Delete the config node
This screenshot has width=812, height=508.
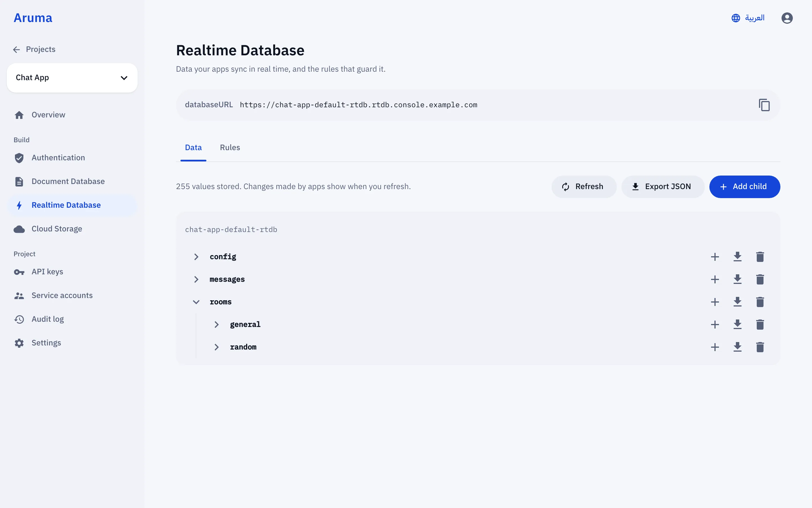click(x=760, y=257)
